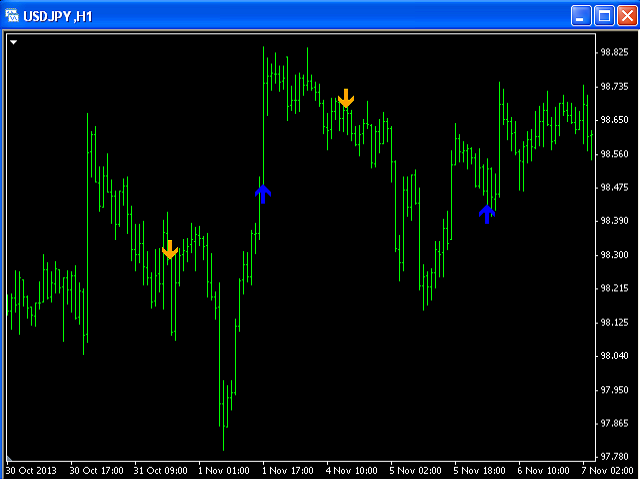Image resolution: width=640 pixels, height=480 pixels.
Task: Click the orange sell arrow near 31 Oct 09:00
Action: (170, 249)
